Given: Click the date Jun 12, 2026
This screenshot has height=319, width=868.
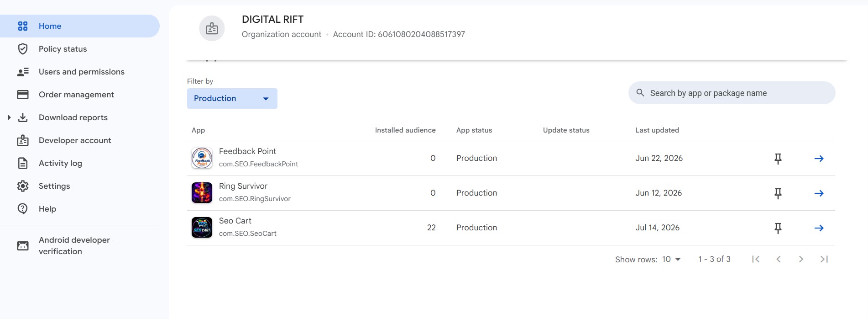Looking at the screenshot, I should point(659,193).
